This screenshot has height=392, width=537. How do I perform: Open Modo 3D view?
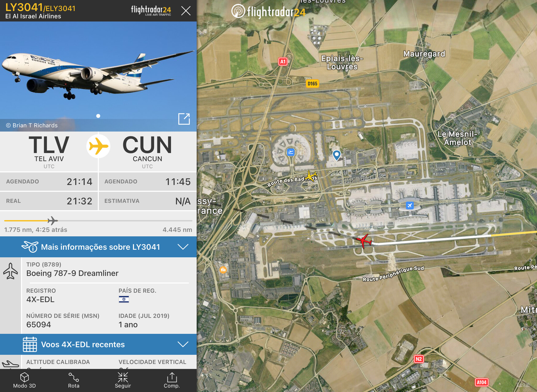(24, 380)
